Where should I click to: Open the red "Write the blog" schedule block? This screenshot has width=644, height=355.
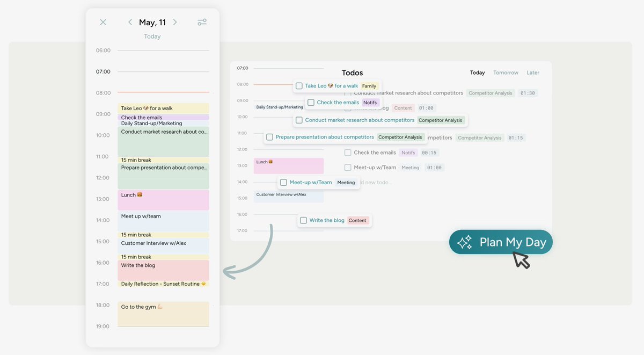pyautogui.click(x=163, y=270)
